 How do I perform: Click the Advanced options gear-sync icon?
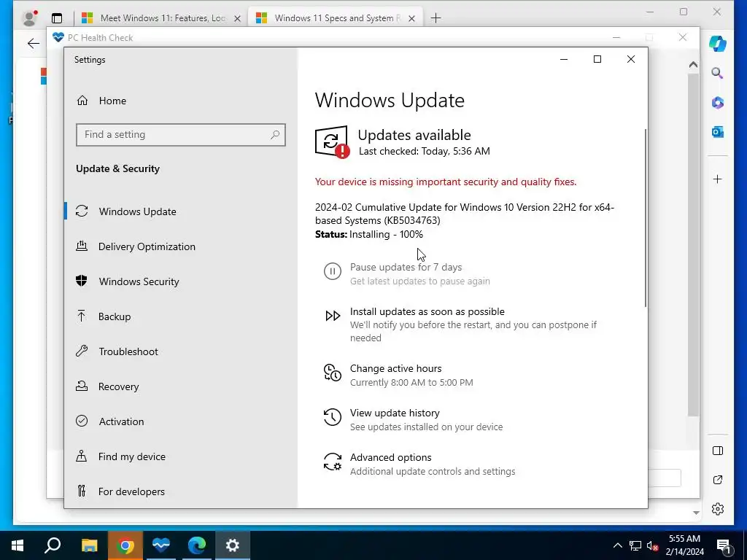[x=333, y=462]
